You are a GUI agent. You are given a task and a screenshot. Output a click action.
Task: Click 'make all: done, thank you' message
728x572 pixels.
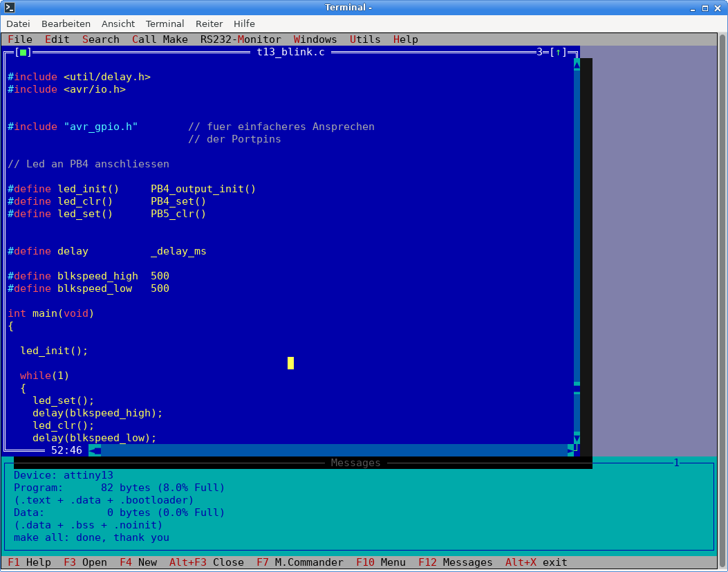(x=91, y=537)
